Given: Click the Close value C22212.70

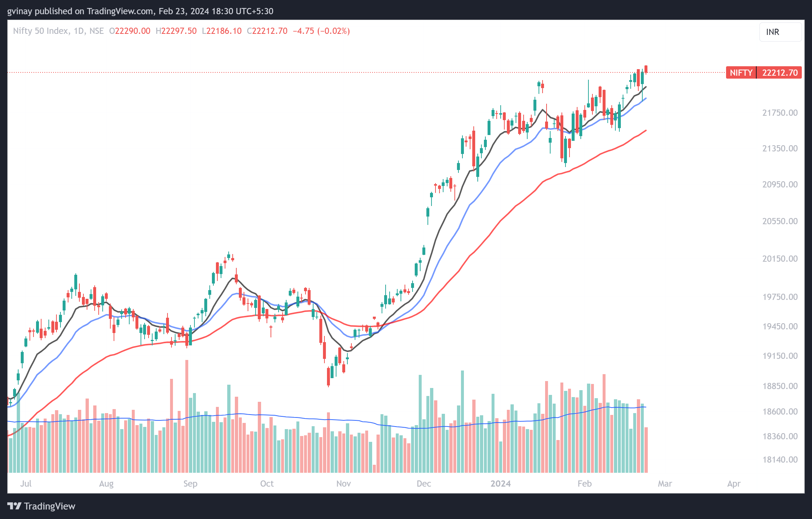Looking at the screenshot, I should [267, 31].
